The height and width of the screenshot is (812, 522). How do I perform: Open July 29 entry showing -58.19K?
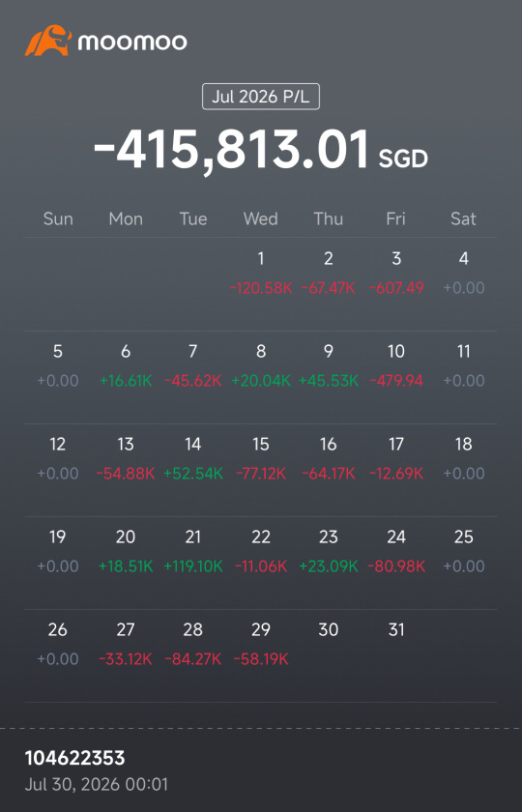261,644
